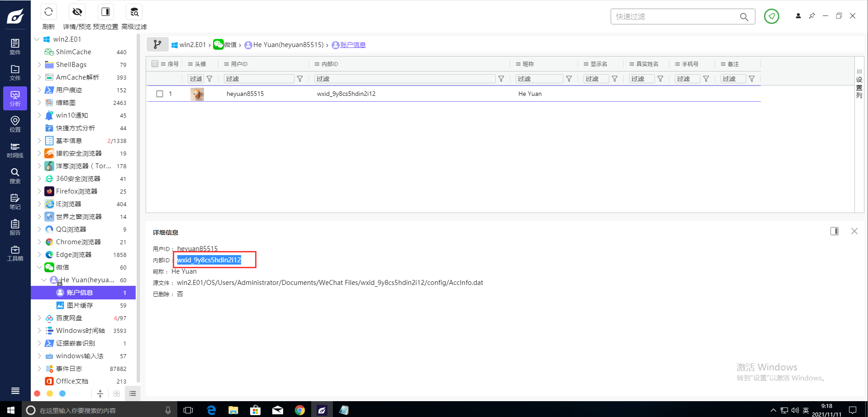Click the hamburger menu at sidebar bottom

[15, 391]
